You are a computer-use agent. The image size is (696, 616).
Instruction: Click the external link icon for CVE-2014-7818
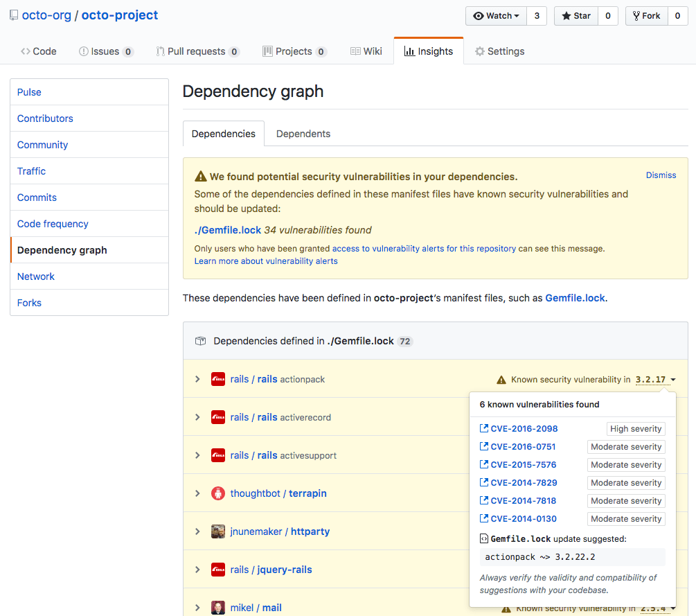pos(484,500)
